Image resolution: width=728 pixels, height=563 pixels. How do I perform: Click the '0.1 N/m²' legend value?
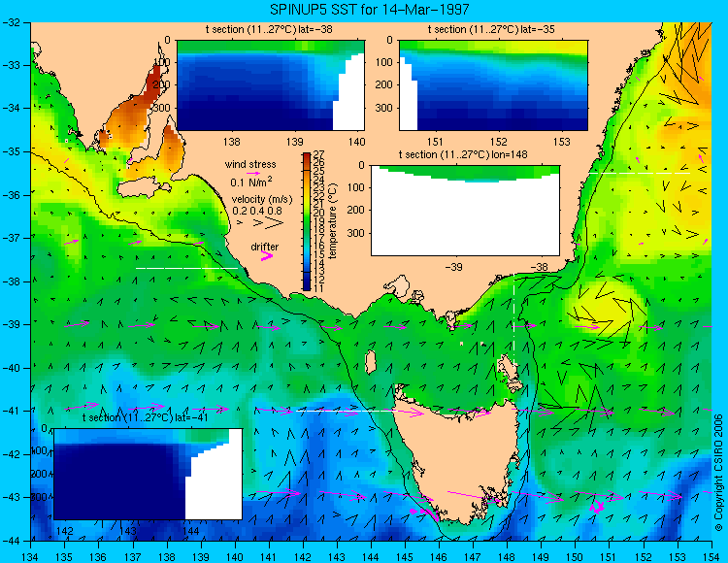(x=251, y=182)
